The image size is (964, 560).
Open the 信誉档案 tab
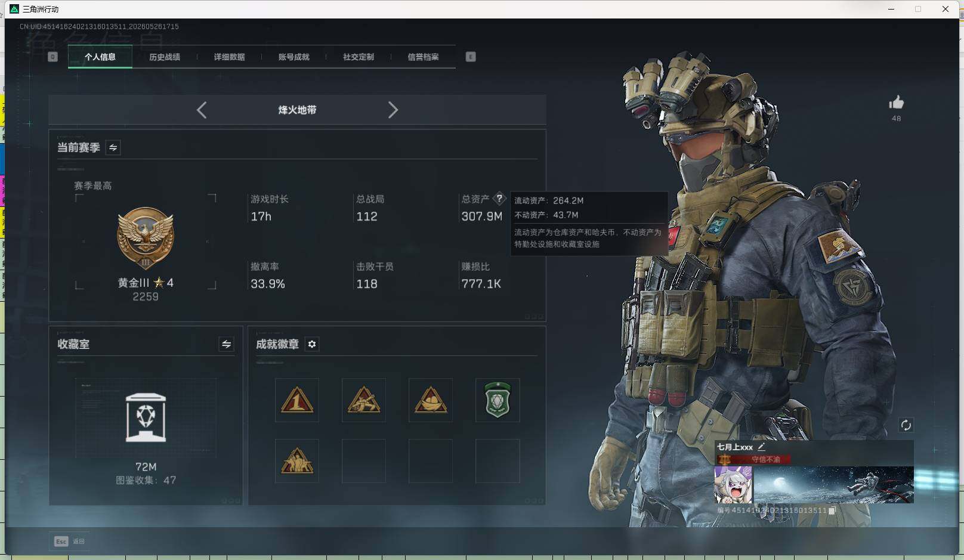pos(423,57)
